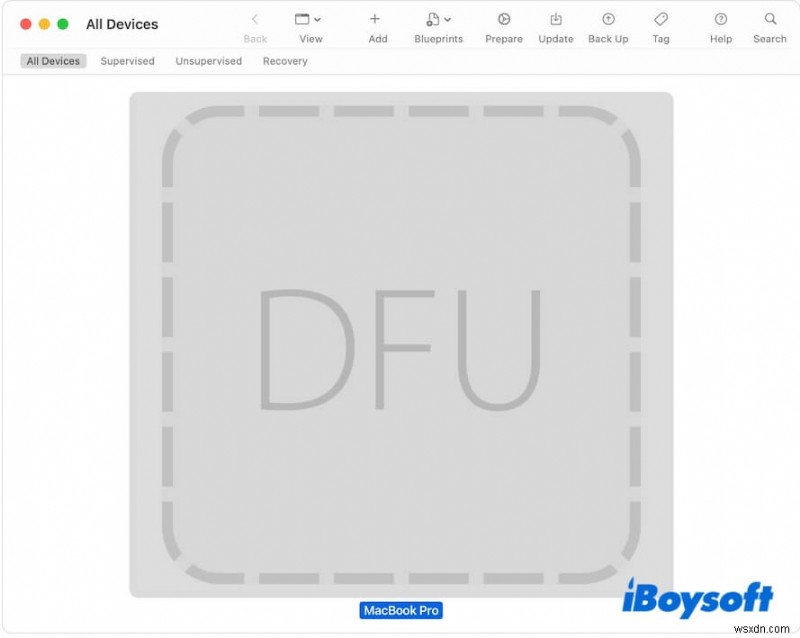
Task: Select the All Devices filter tab
Action: pyautogui.click(x=53, y=61)
